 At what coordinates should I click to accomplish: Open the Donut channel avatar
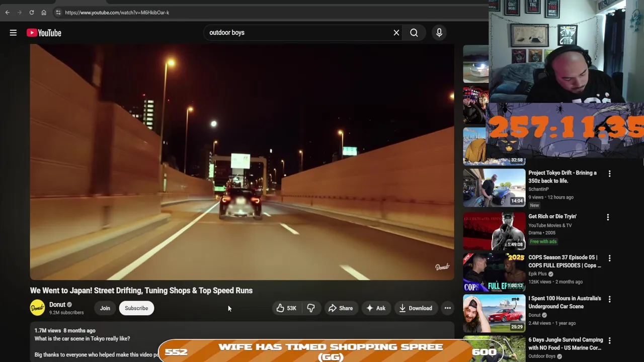tap(37, 308)
